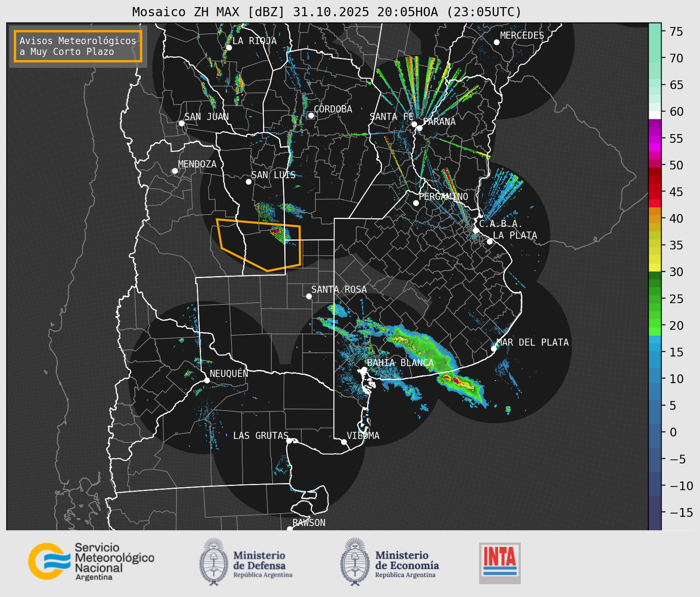Image resolution: width=700 pixels, height=597 pixels.
Task: Click the Avisos Meteorológicos a Muy Corto Plazo legend box
Action: [x=78, y=46]
